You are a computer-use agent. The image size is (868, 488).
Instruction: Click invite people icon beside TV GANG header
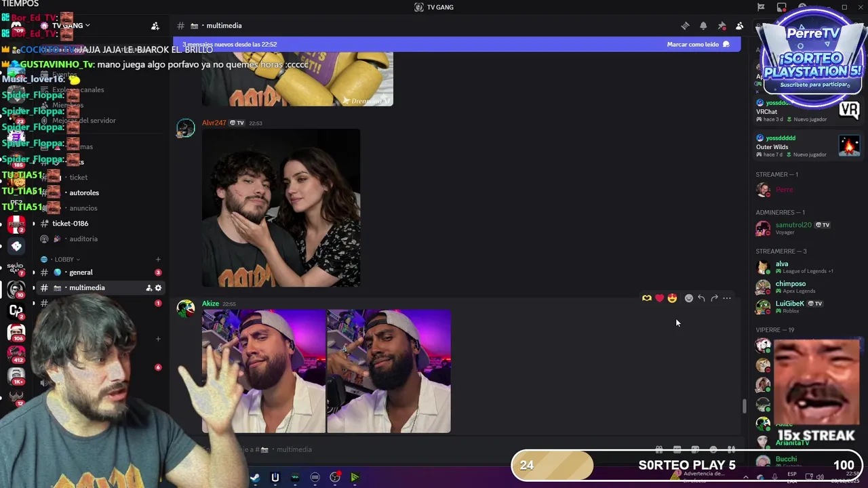click(x=155, y=26)
